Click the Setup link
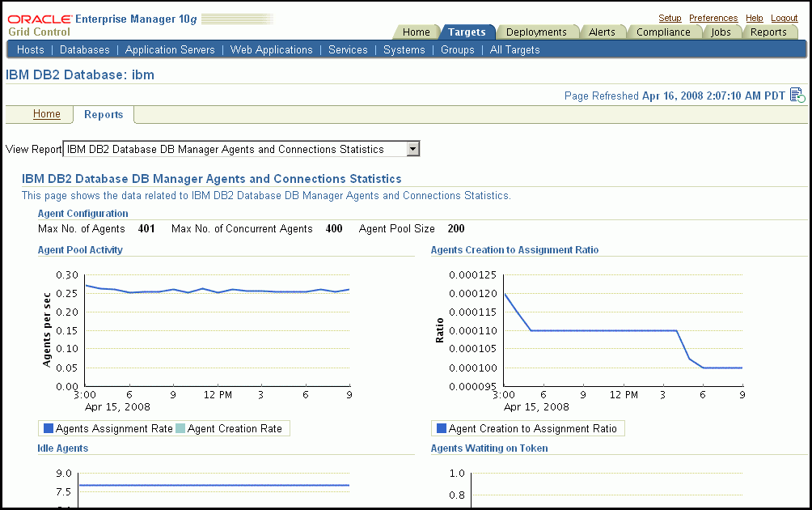This screenshot has height=510, width=812. click(x=670, y=18)
